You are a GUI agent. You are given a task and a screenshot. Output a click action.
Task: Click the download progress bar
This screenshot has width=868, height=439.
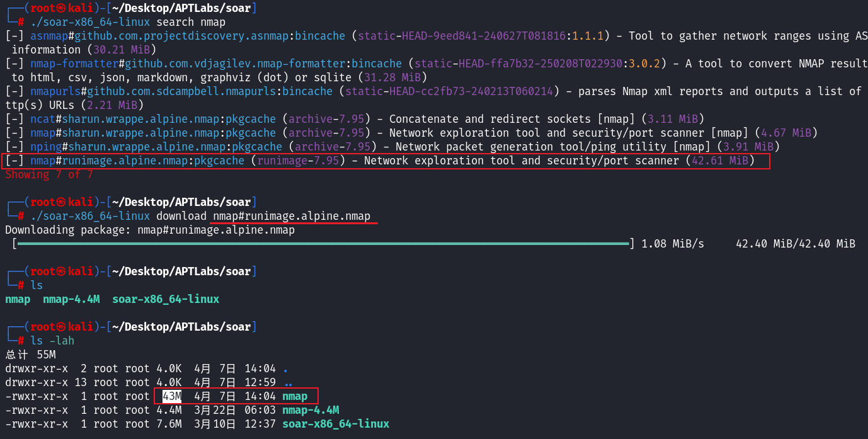[x=323, y=244]
